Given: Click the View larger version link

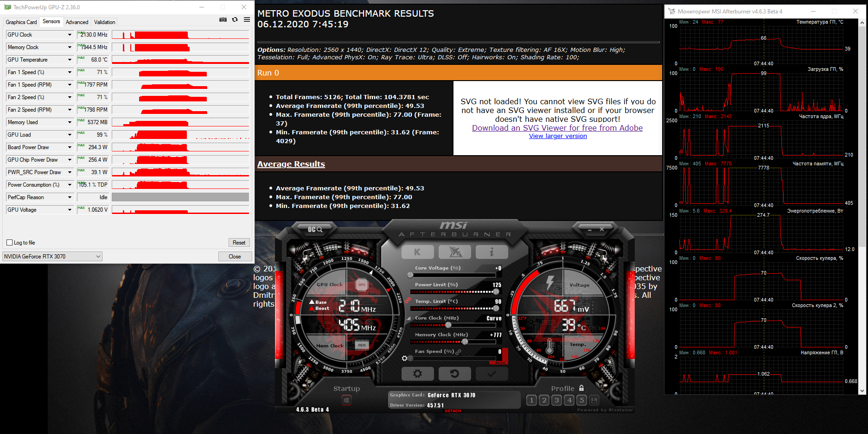Looking at the screenshot, I should (x=558, y=136).
